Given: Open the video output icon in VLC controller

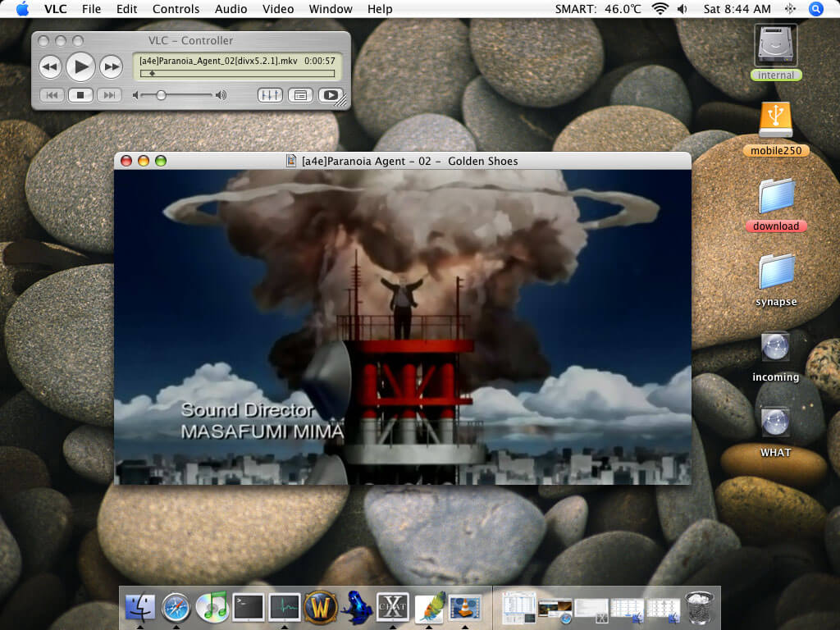Looking at the screenshot, I should (330, 95).
